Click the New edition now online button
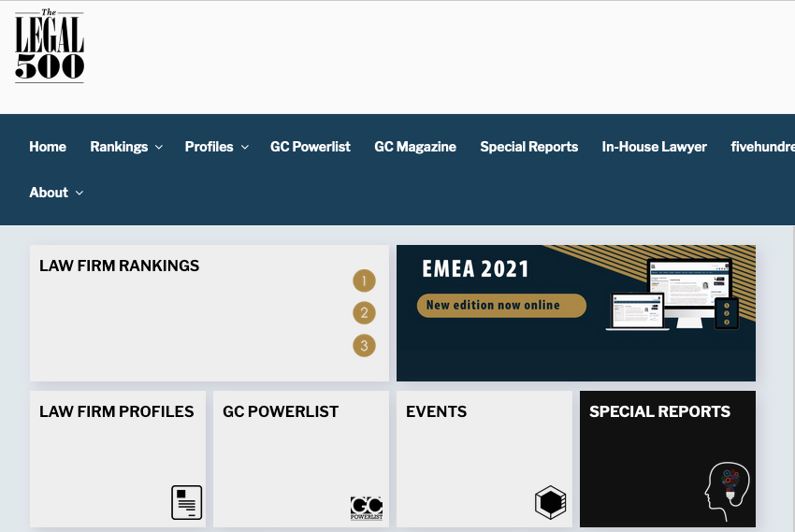Viewport: 795px width, 532px height. point(501,306)
